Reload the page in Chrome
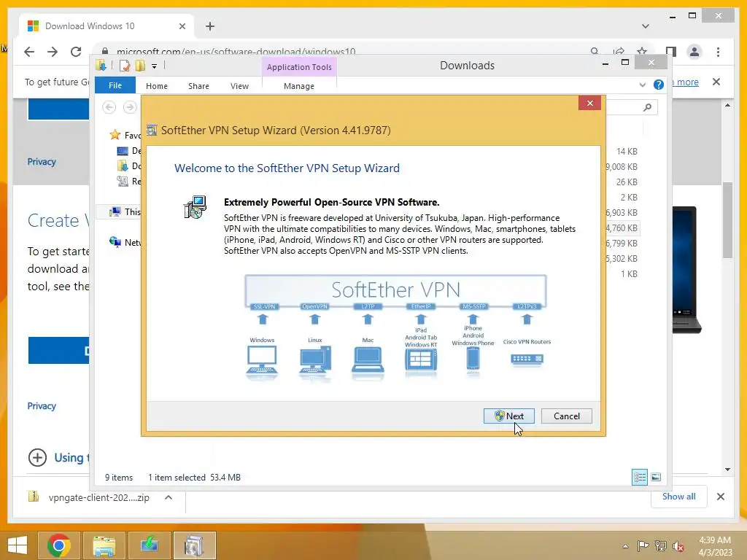This screenshot has height=560, width=747. (76, 52)
